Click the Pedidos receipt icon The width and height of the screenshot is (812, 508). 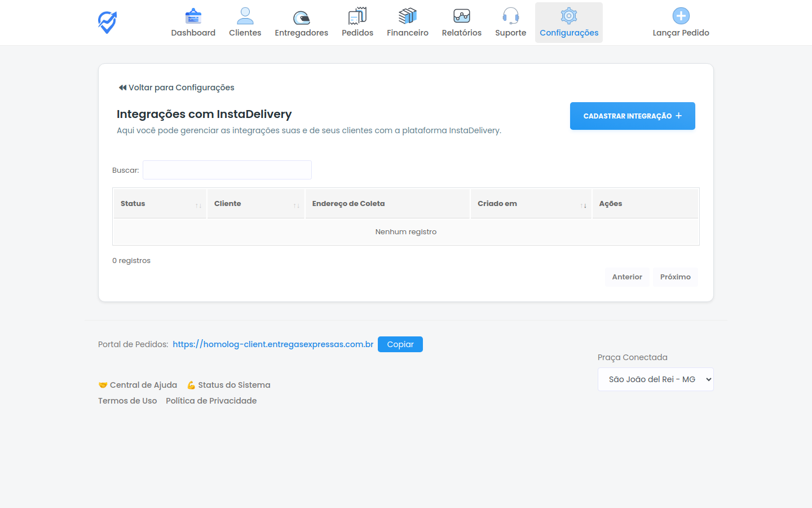(357, 15)
